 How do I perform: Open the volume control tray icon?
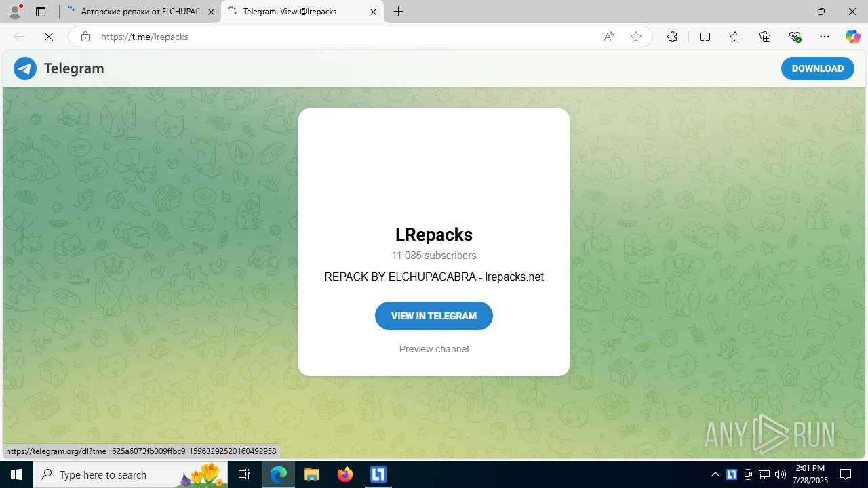781,474
